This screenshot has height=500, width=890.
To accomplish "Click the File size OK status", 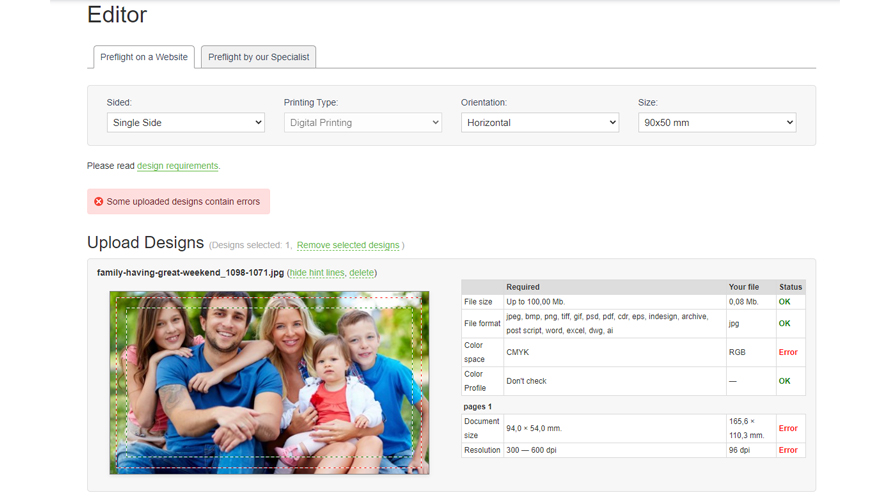I will coord(784,302).
